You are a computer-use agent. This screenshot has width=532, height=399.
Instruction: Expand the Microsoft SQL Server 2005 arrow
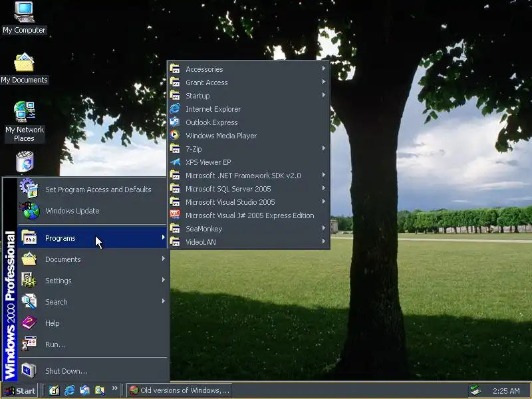tap(324, 188)
